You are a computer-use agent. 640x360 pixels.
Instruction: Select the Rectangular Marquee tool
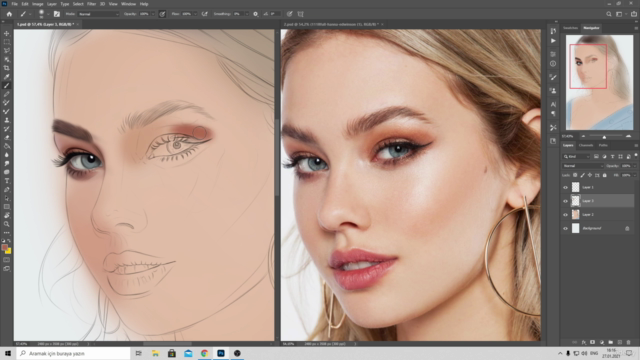pyautogui.click(x=7, y=42)
